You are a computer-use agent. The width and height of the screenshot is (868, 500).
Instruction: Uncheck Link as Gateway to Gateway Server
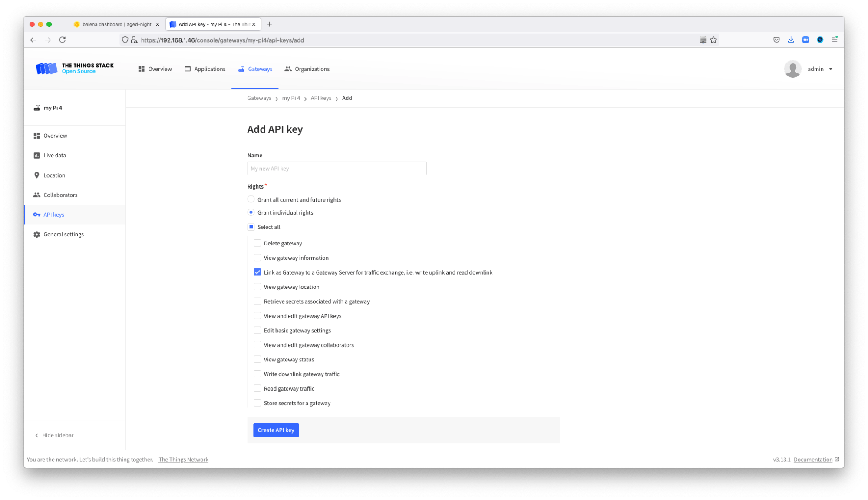point(257,272)
